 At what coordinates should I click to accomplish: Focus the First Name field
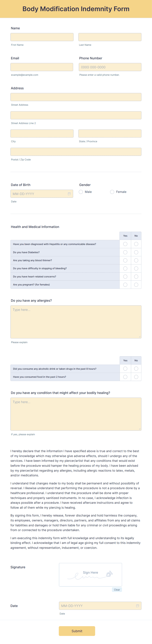tap(42, 37)
